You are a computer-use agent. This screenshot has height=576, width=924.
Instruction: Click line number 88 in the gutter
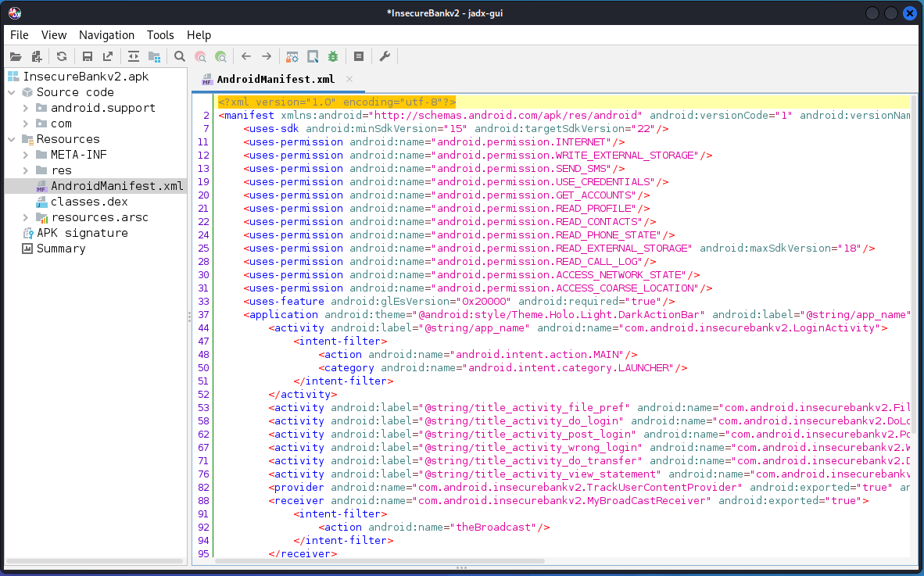pyautogui.click(x=203, y=501)
